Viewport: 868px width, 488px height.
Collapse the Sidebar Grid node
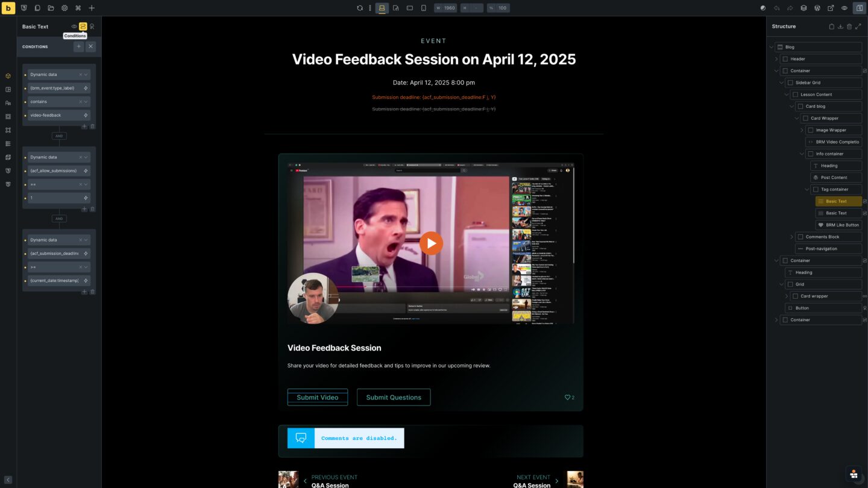[x=782, y=83]
